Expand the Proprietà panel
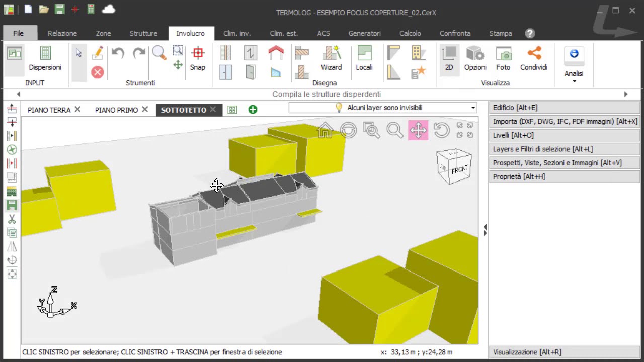 click(x=564, y=176)
